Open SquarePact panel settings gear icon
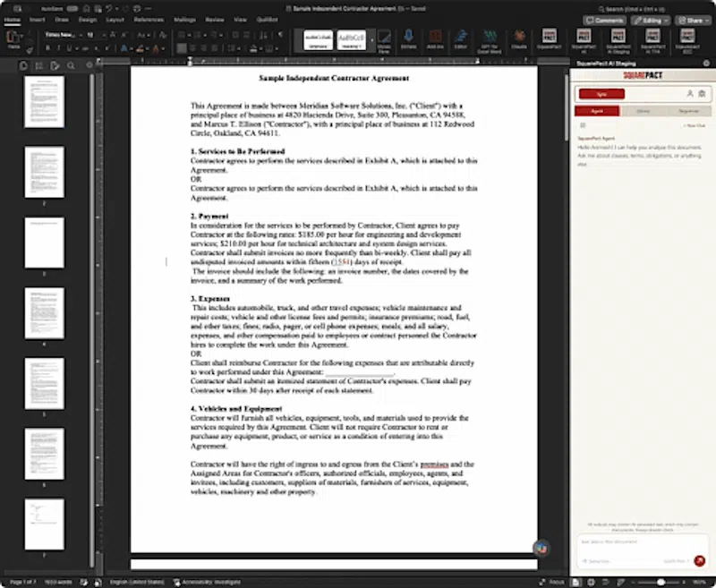 [702, 94]
